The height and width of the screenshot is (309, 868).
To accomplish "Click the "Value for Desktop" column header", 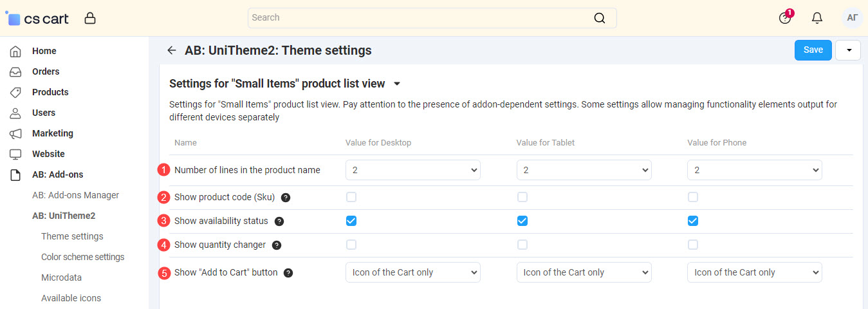I will [378, 142].
